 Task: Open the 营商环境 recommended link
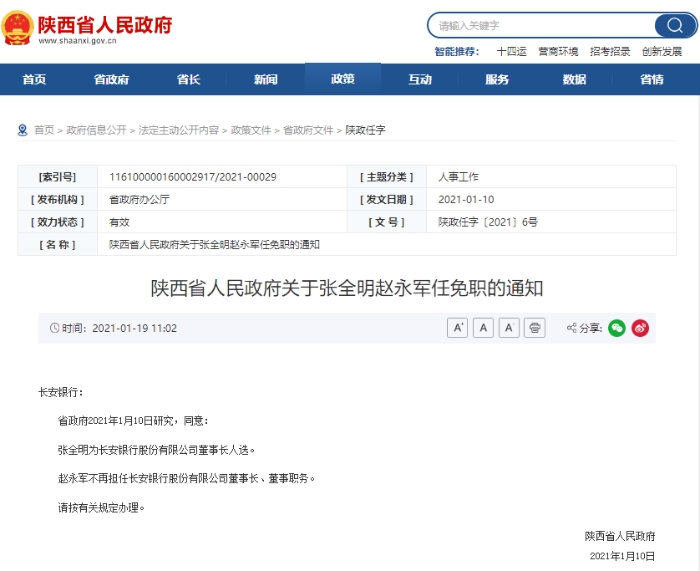(x=558, y=51)
